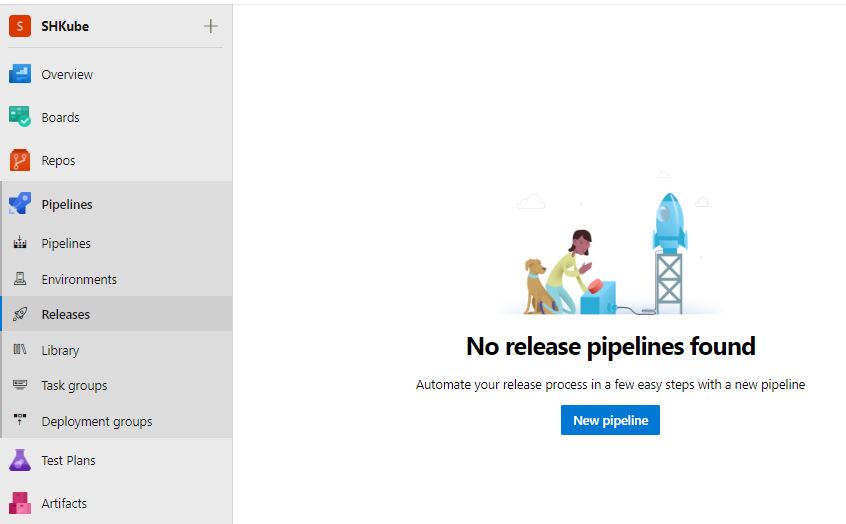The width and height of the screenshot is (846, 524).
Task: Click the Task groups icon
Action: [x=20, y=384]
